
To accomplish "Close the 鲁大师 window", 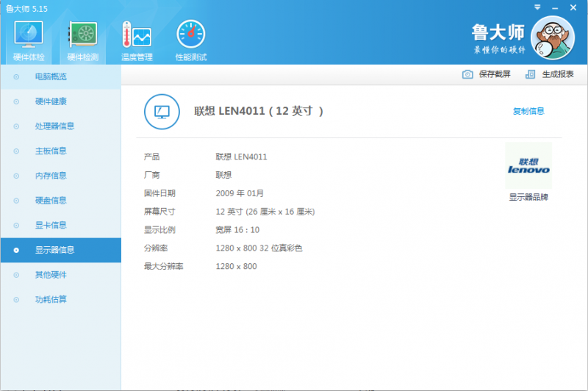I will [x=573, y=7].
